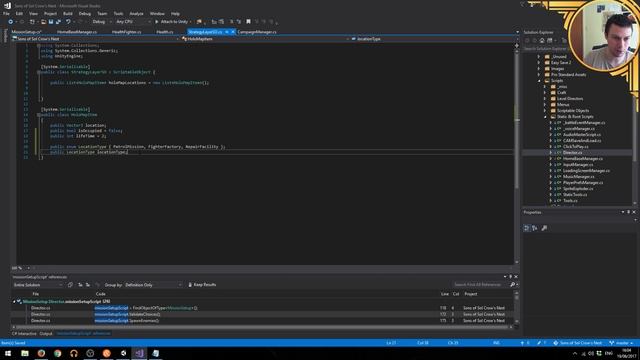Switch to the HomeBaseManager.cs tab
640x360 pixels.
77,32
